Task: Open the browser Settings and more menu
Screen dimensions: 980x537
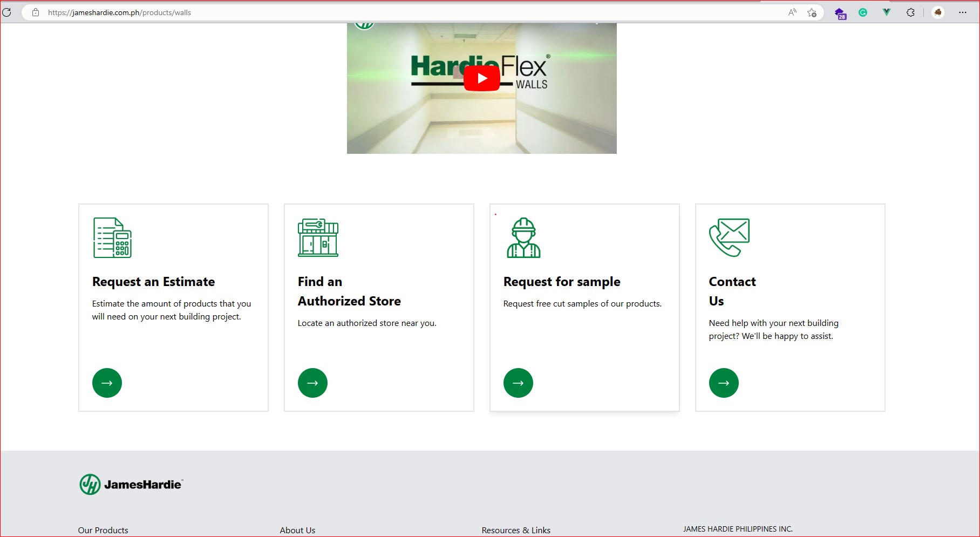Action: coord(963,12)
